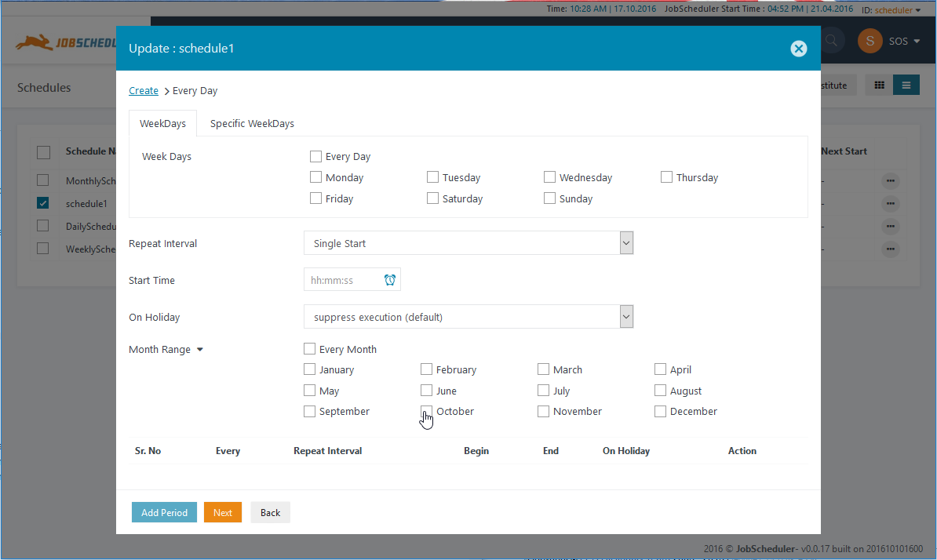Close the Update schedule1 dialog
The height and width of the screenshot is (560, 937).
click(798, 49)
